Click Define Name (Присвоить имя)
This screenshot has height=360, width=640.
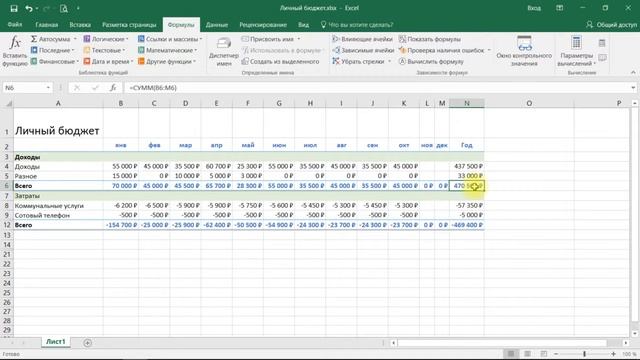coord(271,39)
